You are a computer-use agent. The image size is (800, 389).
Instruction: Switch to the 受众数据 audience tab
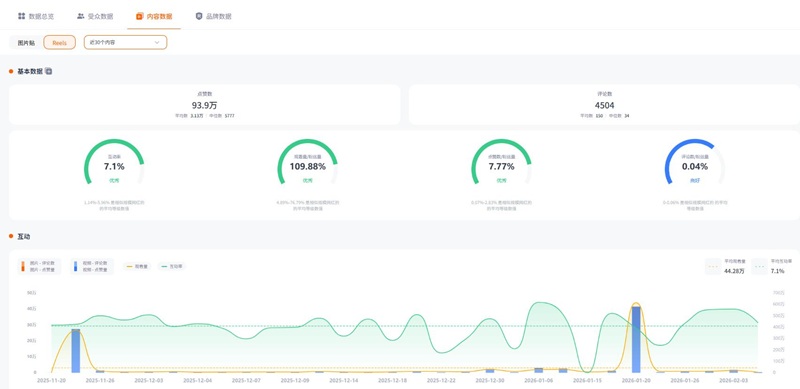95,16
